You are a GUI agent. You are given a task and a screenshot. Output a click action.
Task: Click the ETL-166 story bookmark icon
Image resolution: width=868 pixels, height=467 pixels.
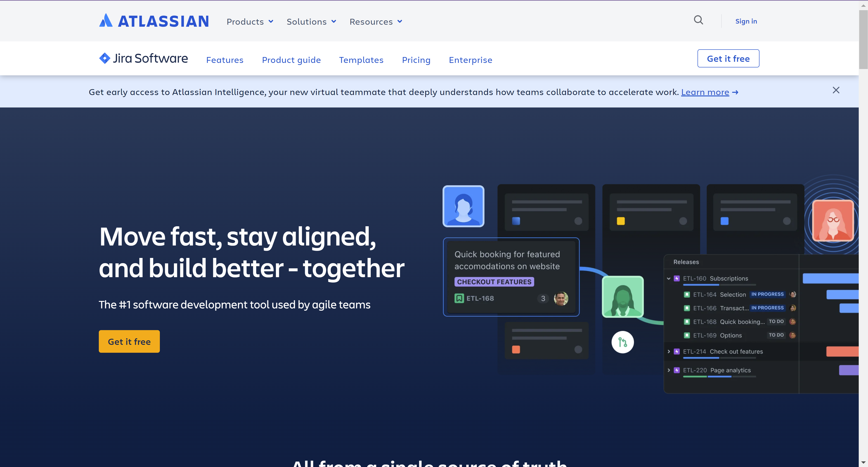click(687, 308)
